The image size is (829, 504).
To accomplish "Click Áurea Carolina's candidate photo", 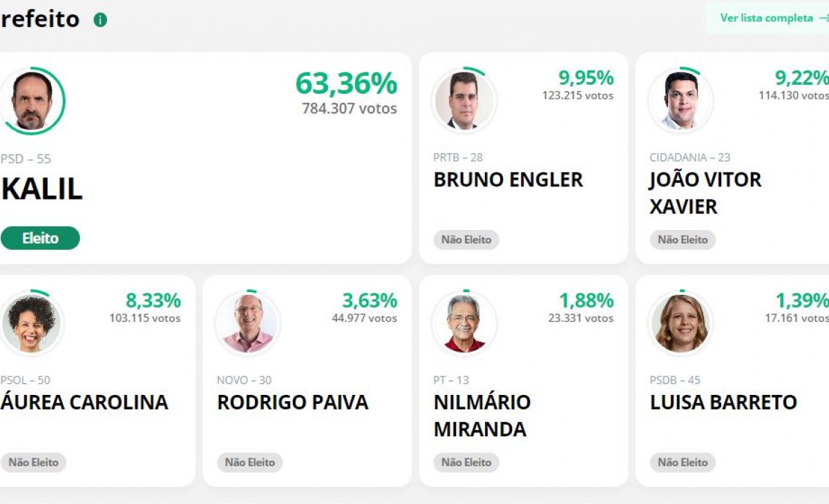I will click(32, 324).
